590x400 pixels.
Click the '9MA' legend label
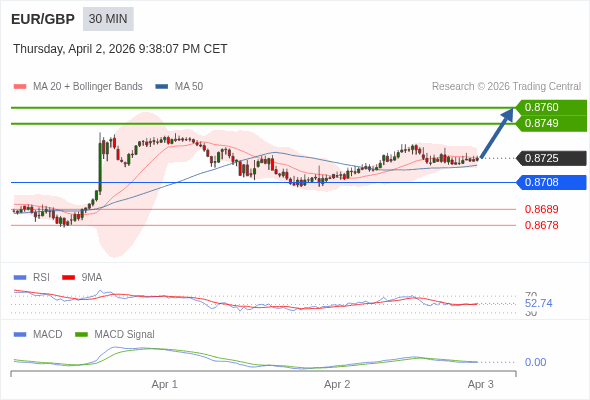point(92,278)
